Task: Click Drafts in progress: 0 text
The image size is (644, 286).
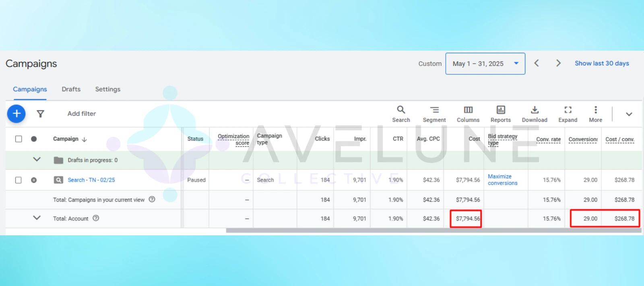Action: (x=93, y=160)
